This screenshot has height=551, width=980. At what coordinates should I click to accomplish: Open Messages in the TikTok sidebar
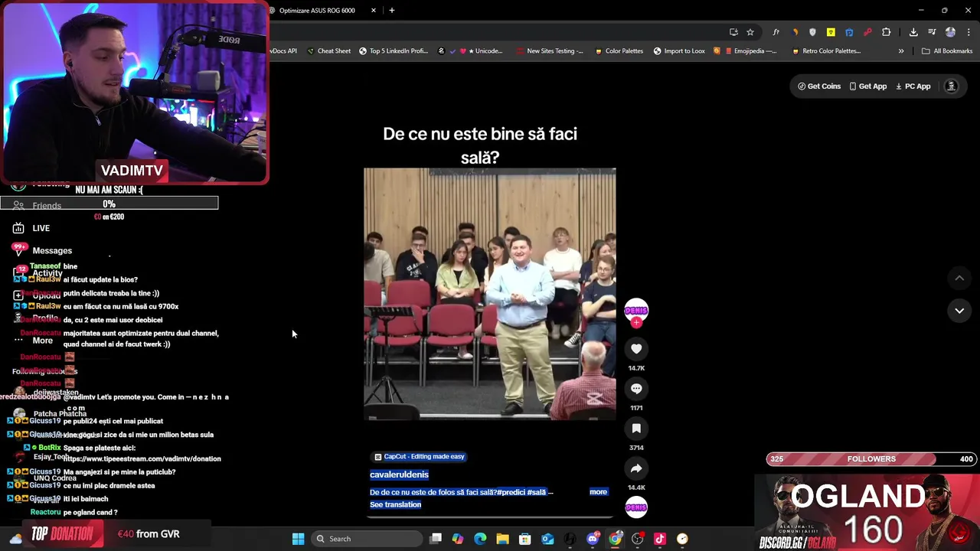coord(43,251)
